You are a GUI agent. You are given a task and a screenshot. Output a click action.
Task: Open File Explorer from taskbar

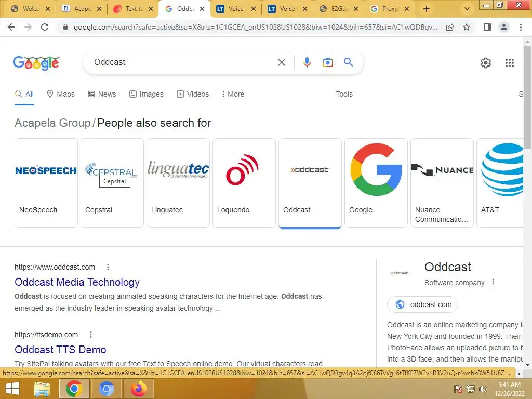click(42, 389)
